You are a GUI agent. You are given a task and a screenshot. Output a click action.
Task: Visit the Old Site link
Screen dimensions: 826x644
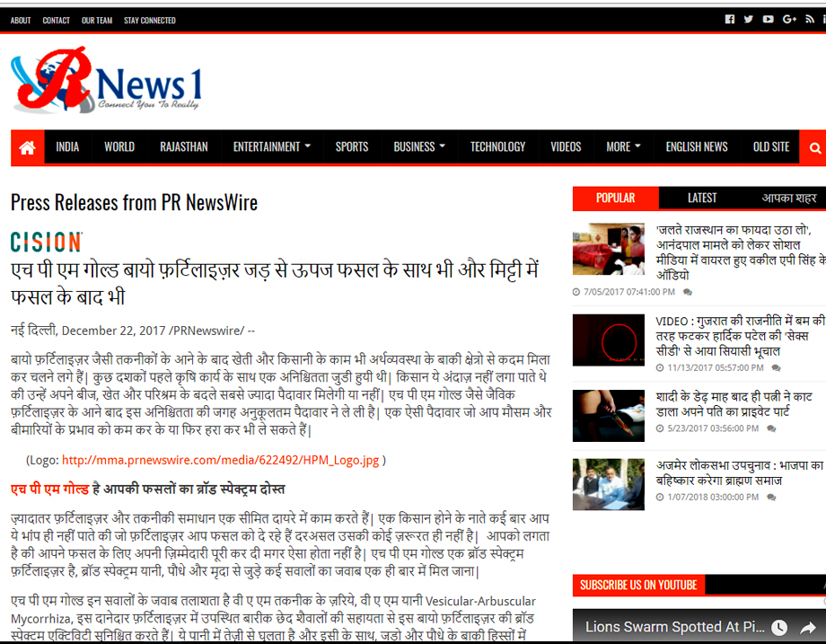pyautogui.click(x=771, y=147)
